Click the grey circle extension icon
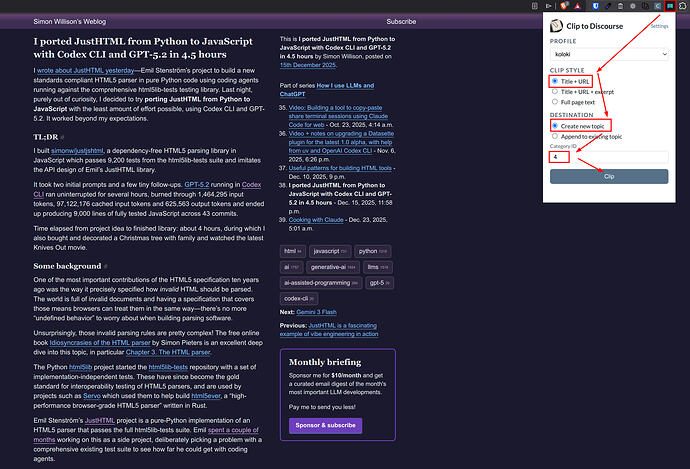 click(633, 6)
